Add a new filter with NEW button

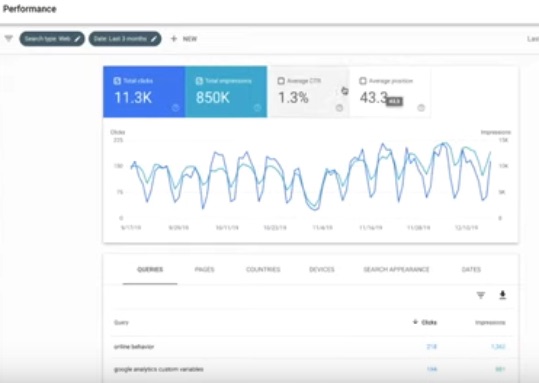click(x=184, y=39)
